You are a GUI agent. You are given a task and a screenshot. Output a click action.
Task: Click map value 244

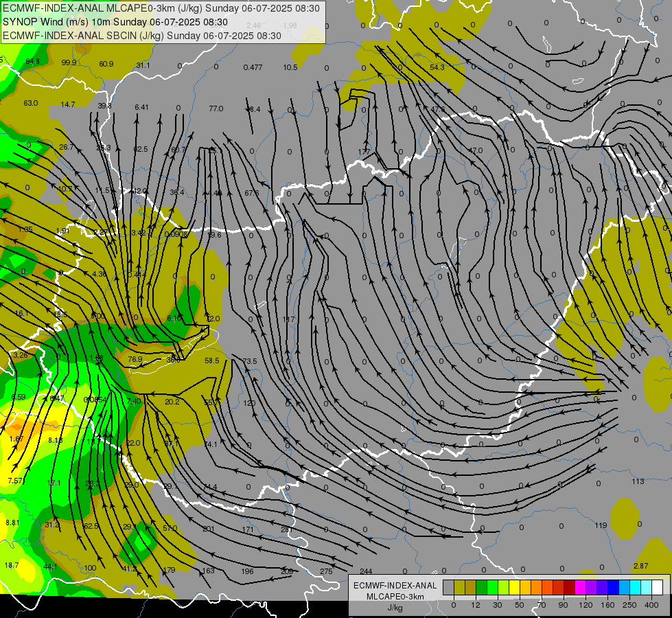point(366,571)
